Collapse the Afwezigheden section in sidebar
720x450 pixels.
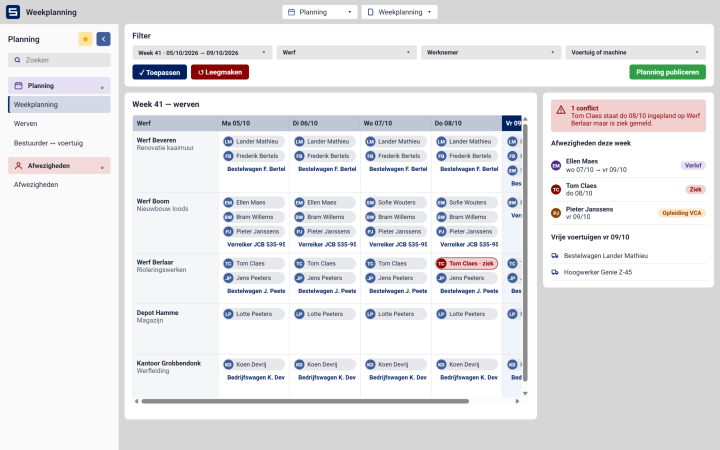point(59,165)
